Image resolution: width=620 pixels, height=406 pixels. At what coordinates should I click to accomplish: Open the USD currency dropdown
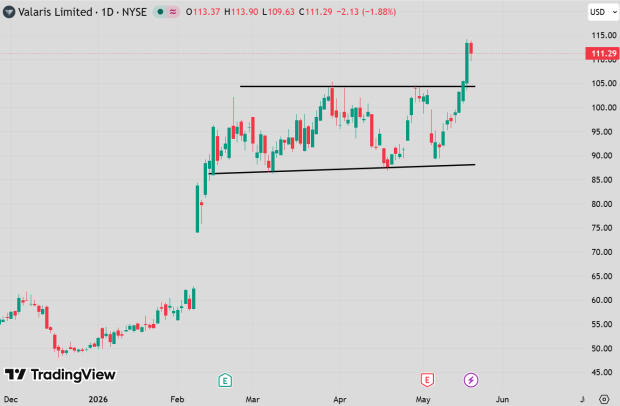(603, 12)
